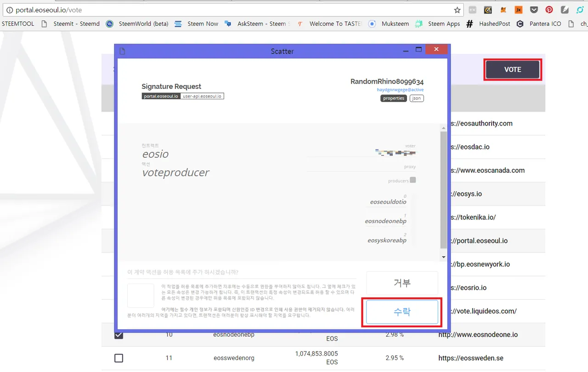
Task: Click the voteproducer action name
Action: [175, 172]
